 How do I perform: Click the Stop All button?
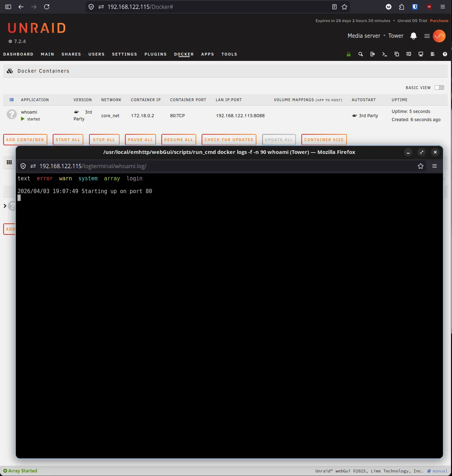(104, 140)
